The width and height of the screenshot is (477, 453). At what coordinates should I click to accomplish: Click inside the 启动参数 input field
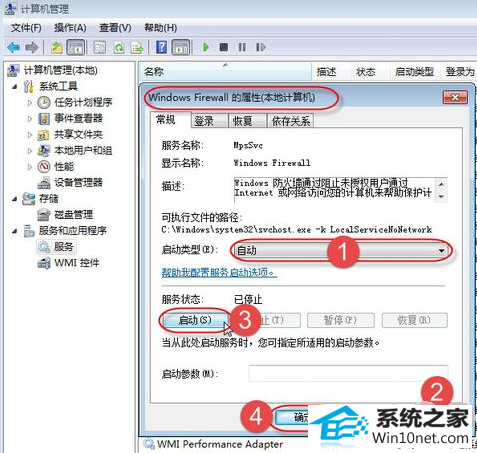point(348,374)
